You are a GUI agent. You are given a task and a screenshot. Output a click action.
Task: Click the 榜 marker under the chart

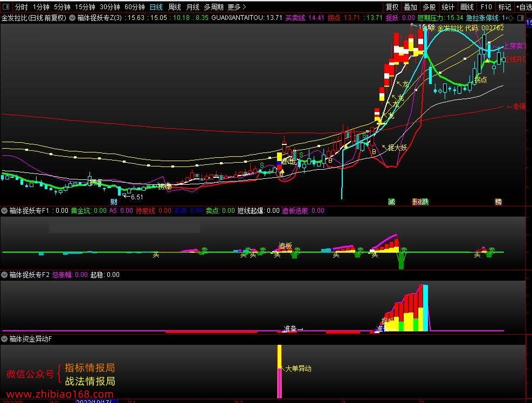[499, 202]
